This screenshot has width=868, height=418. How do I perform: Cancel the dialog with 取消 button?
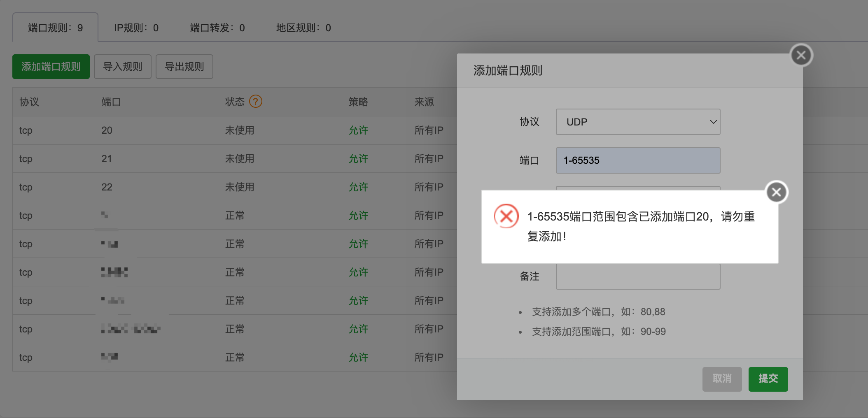(x=721, y=379)
